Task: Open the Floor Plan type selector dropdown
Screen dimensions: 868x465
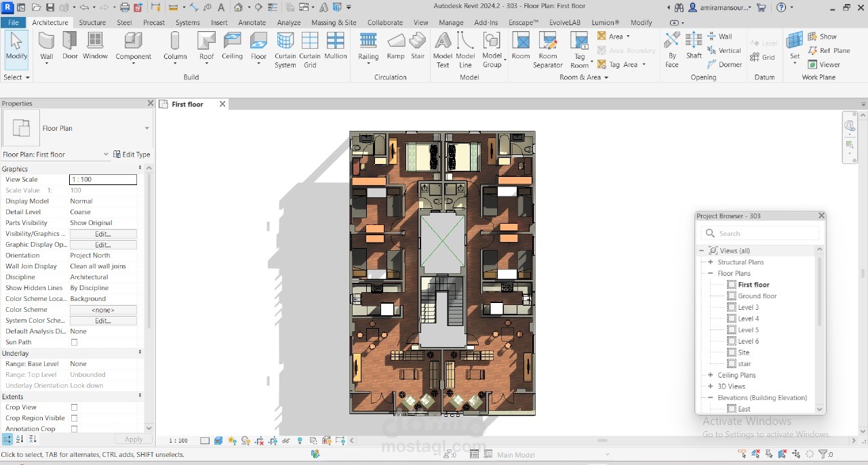Action: coord(146,128)
